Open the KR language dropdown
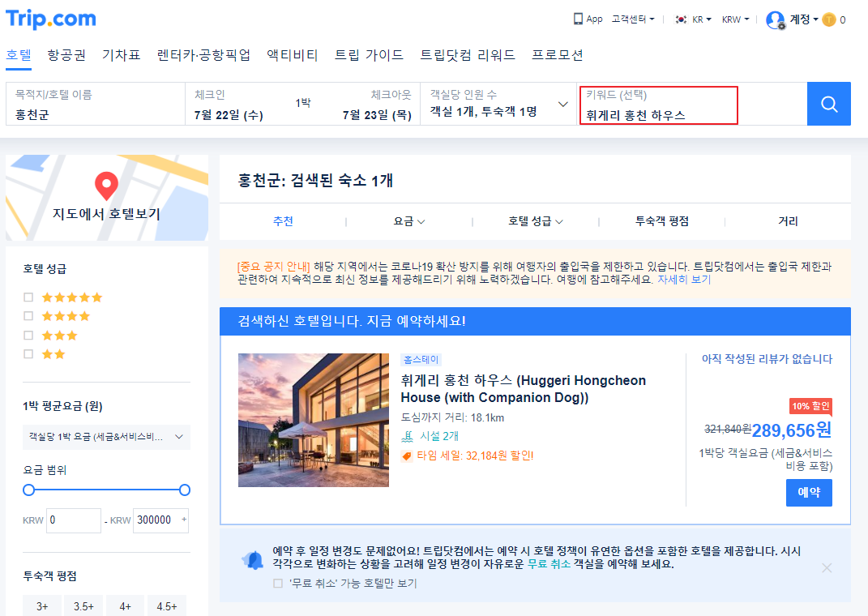868x616 pixels. click(701, 19)
